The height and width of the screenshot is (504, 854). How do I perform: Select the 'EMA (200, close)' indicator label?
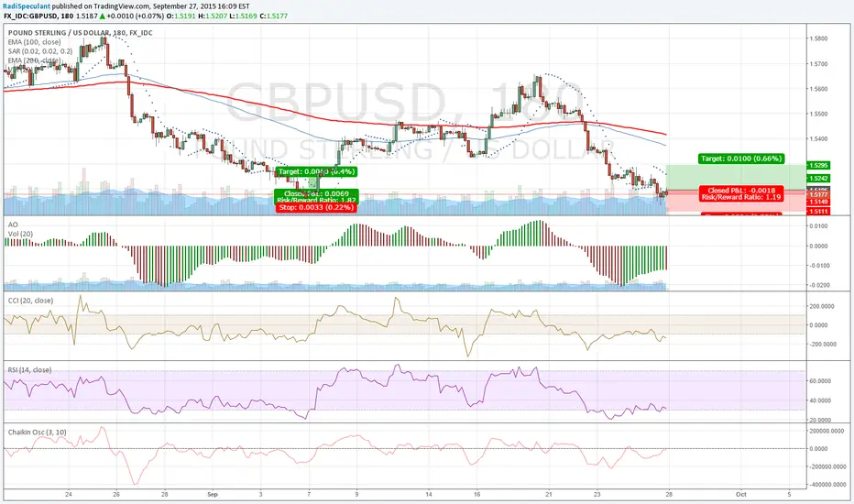34,60
